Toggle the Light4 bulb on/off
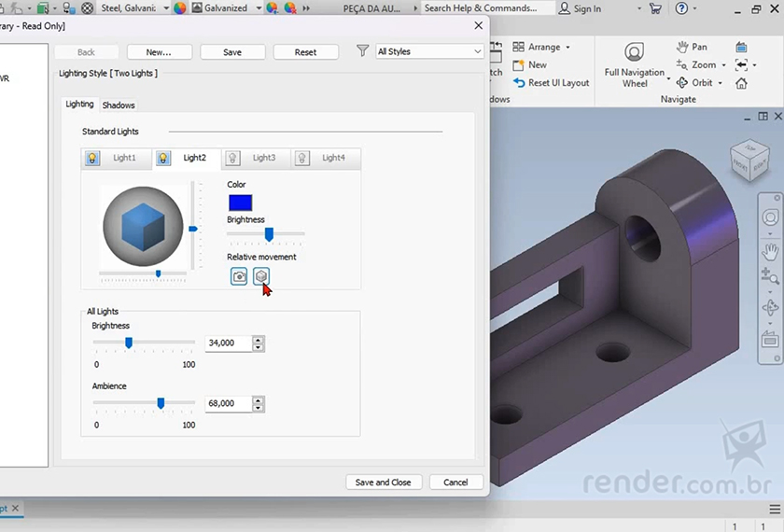The image size is (784, 532). click(301, 159)
